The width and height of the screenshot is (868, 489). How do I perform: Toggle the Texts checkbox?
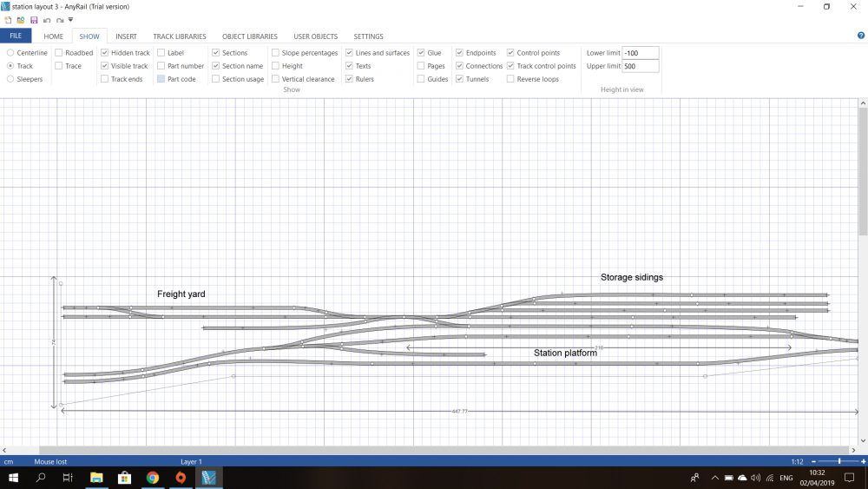click(349, 66)
